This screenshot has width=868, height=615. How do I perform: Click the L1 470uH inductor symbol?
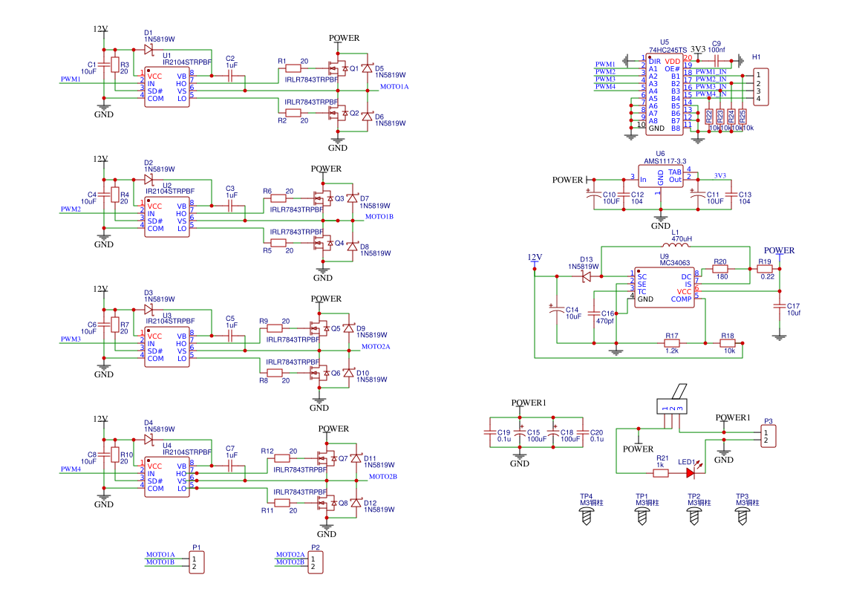(x=676, y=244)
